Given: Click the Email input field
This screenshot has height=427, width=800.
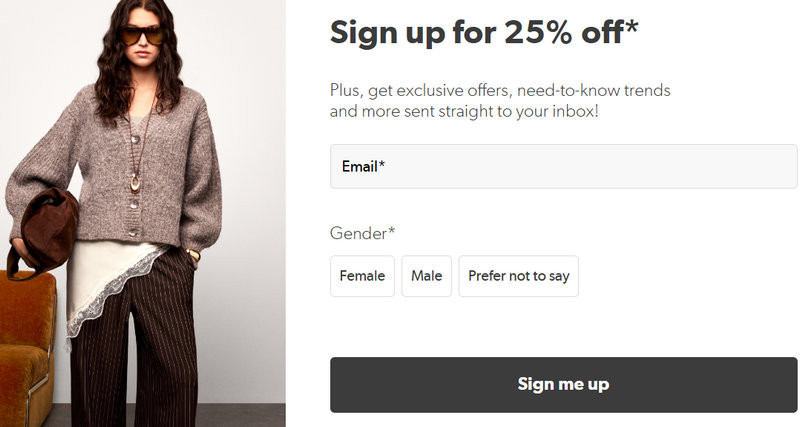Looking at the screenshot, I should point(563,167).
